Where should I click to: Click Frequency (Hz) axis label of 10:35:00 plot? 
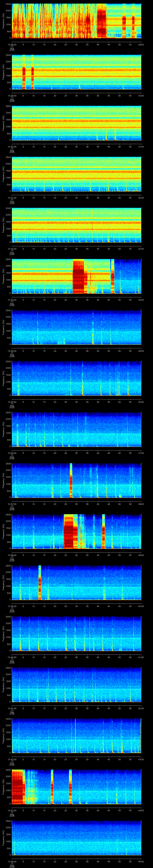click(x=3, y=378)
